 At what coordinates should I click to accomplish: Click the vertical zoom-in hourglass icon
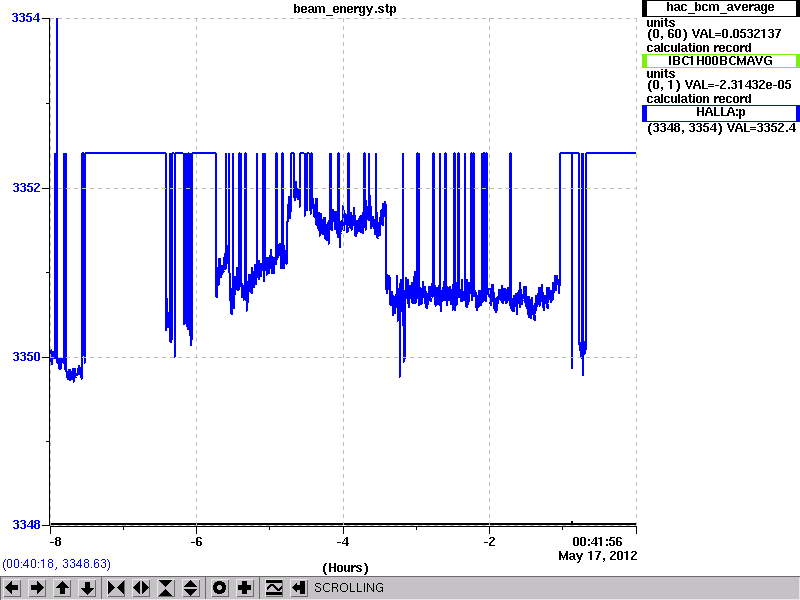[x=166, y=588]
